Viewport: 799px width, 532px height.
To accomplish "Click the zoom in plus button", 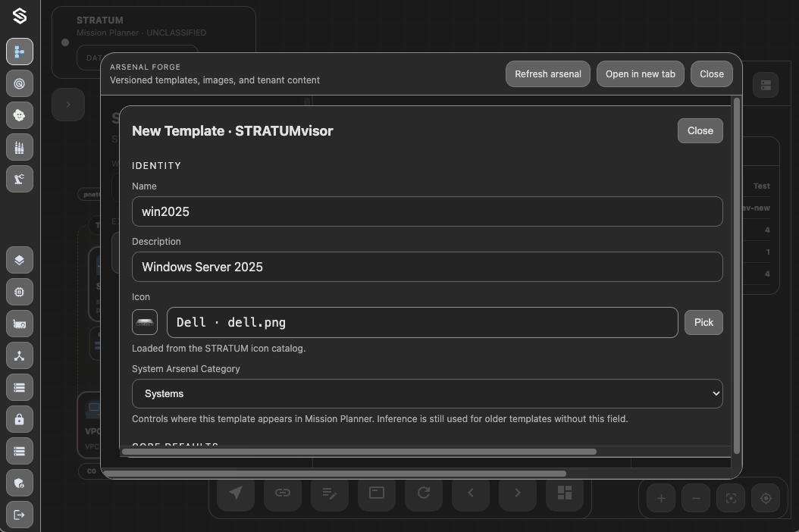I will coord(661,499).
